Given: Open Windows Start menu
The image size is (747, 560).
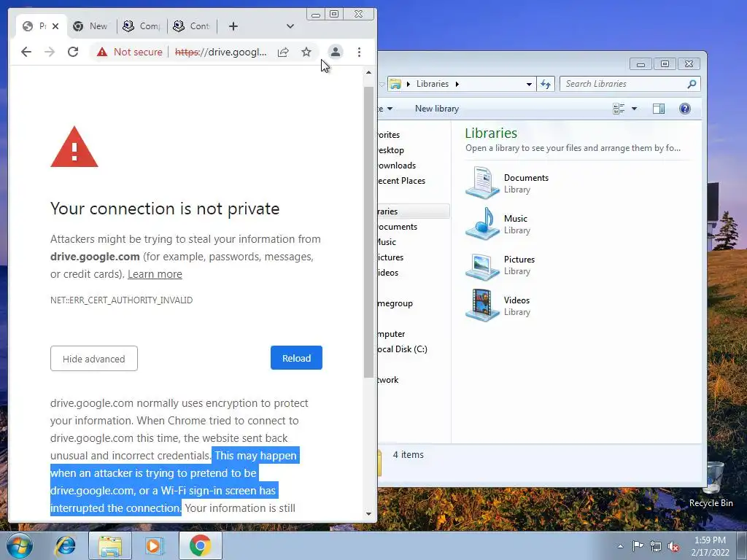Looking at the screenshot, I should (x=19, y=545).
